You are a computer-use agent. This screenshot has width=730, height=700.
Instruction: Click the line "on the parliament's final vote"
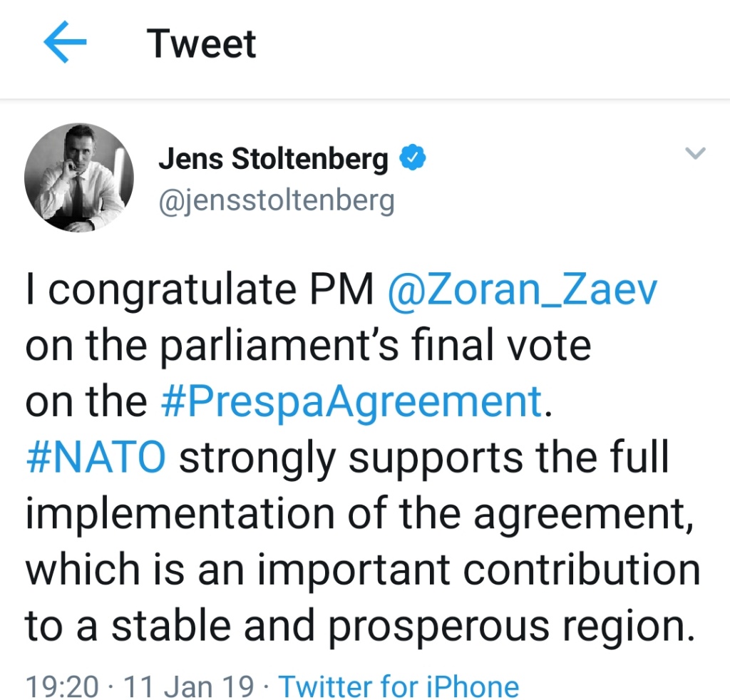tap(308, 346)
